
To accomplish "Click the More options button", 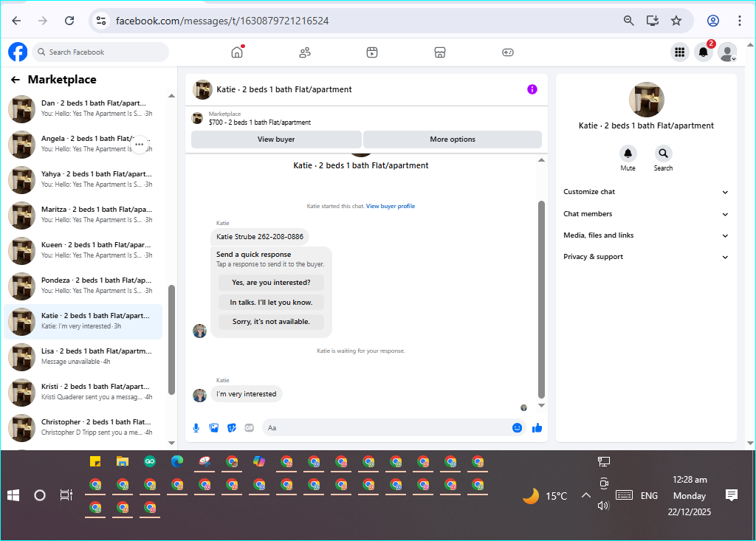I will (453, 139).
